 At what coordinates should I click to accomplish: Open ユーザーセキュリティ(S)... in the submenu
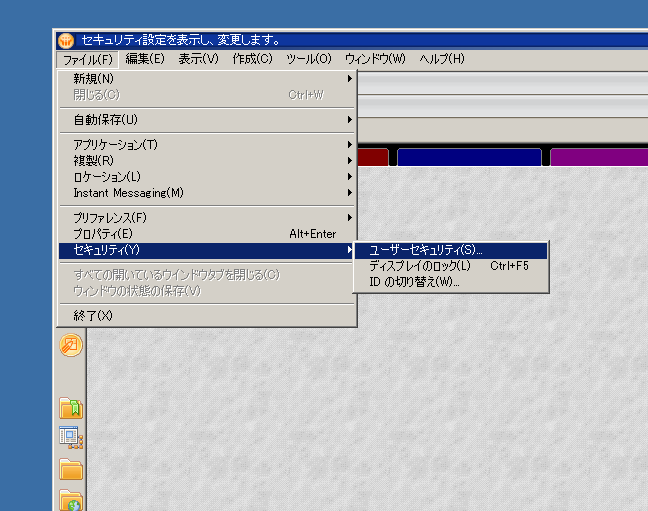click(x=451, y=250)
